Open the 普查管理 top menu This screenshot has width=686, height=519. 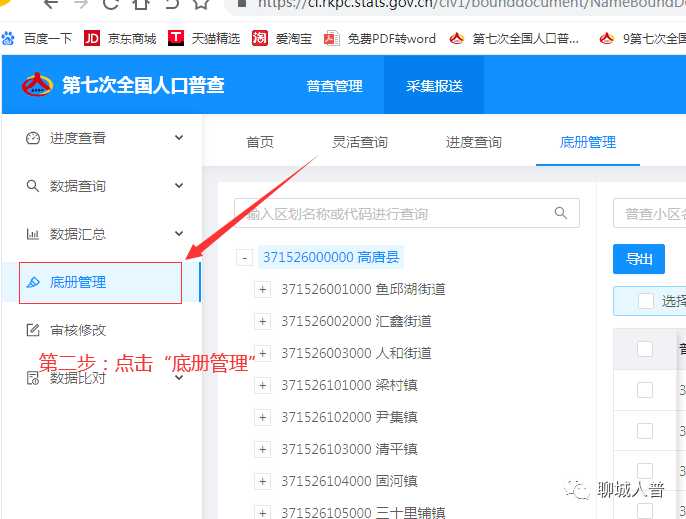[335, 86]
